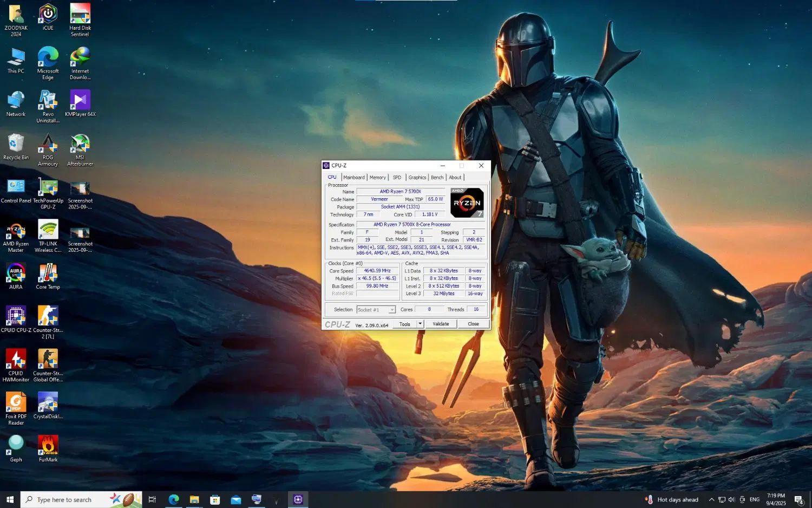Viewport: 812px width, 508px height.
Task: Switch to the Mainboard tab in CPU-Z
Action: pyautogui.click(x=354, y=178)
